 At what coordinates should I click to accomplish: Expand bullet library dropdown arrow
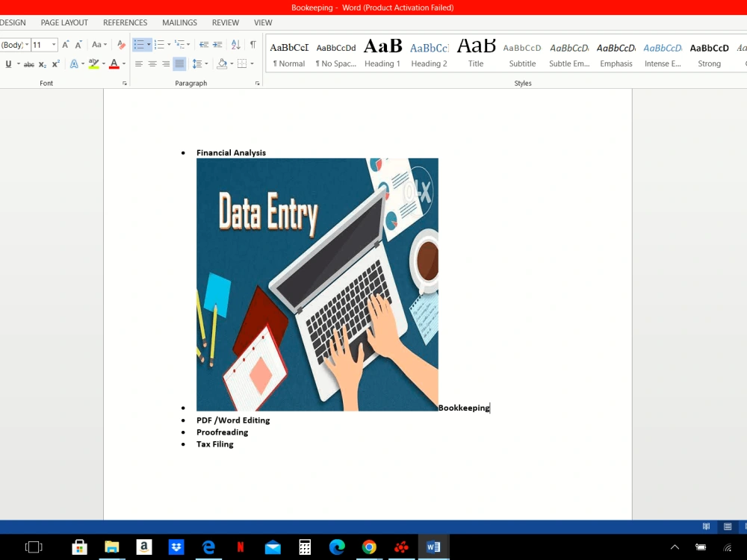pyautogui.click(x=149, y=45)
